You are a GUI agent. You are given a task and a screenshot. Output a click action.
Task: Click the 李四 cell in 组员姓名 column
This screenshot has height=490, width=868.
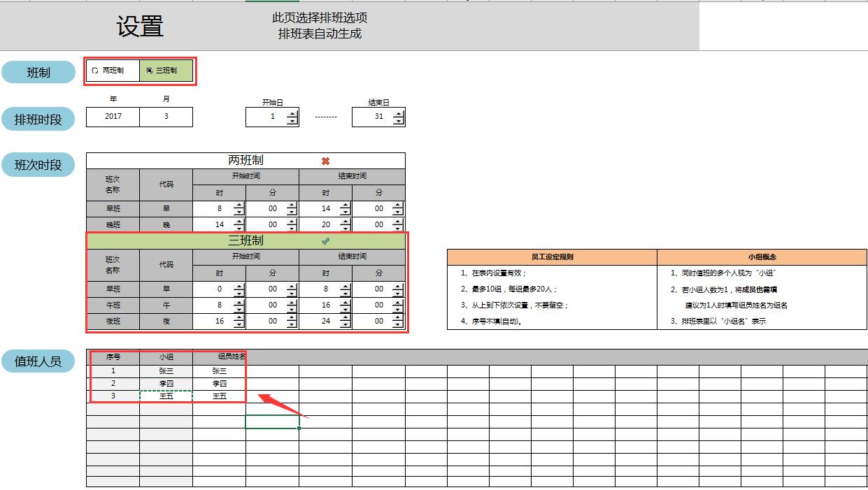point(219,383)
